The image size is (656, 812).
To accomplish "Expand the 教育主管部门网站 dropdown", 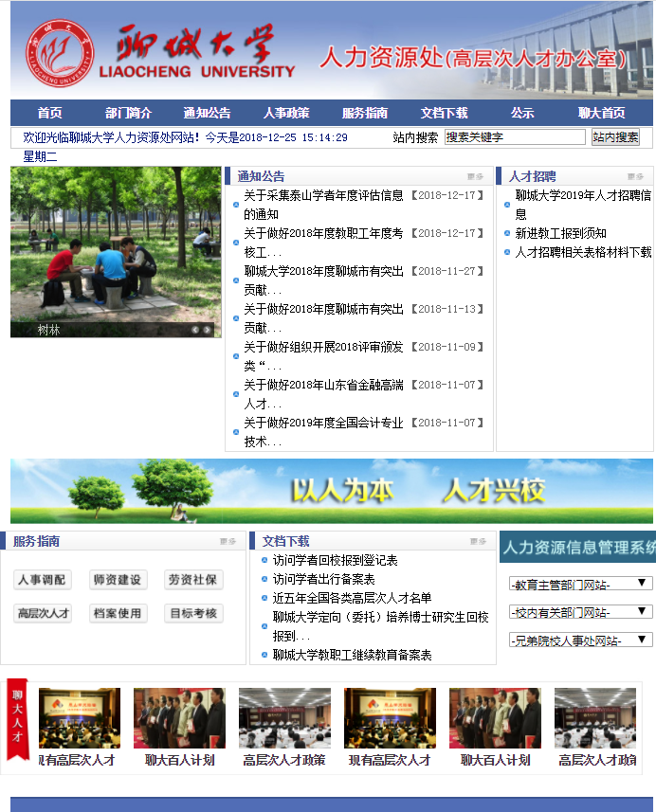I will (x=580, y=584).
